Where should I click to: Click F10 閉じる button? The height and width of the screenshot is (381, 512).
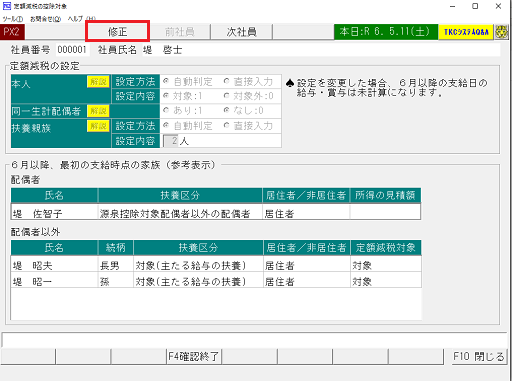479,357
